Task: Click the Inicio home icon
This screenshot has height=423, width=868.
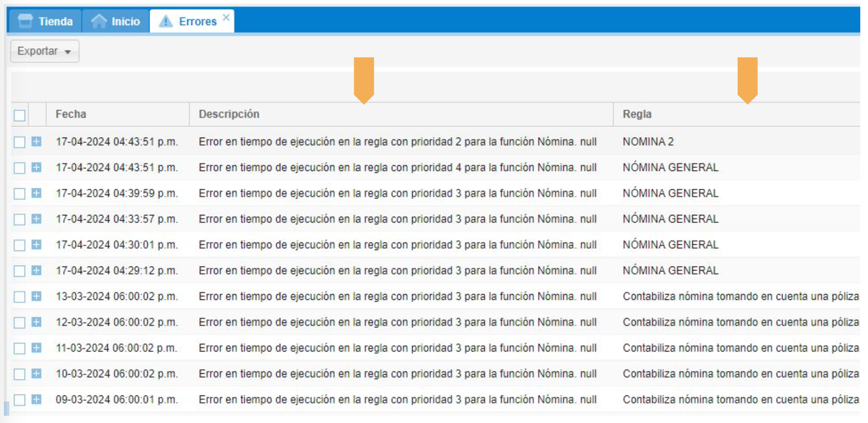Action: tap(99, 21)
